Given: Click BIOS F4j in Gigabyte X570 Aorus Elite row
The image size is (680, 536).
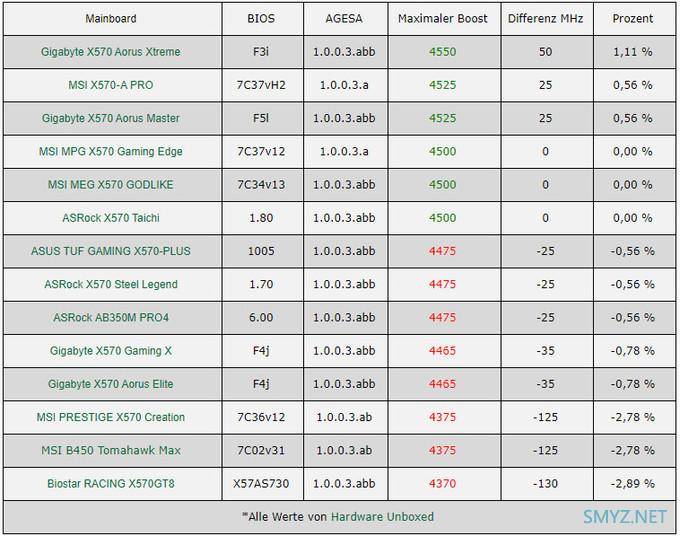Looking at the screenshot, I should click(261, 384).
